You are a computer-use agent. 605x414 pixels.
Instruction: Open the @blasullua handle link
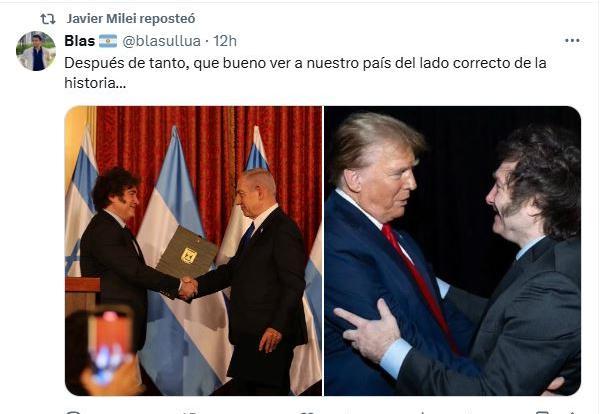coord(161,41)
